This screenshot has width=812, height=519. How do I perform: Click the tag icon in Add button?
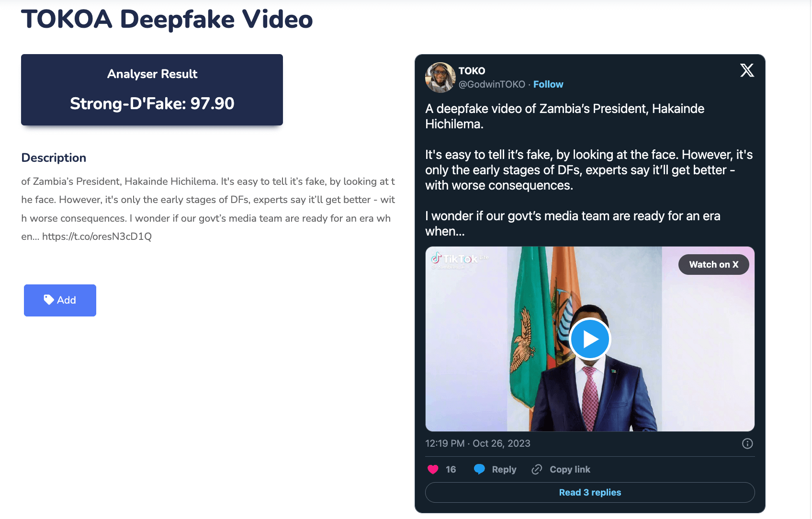[x=49, y=300]
